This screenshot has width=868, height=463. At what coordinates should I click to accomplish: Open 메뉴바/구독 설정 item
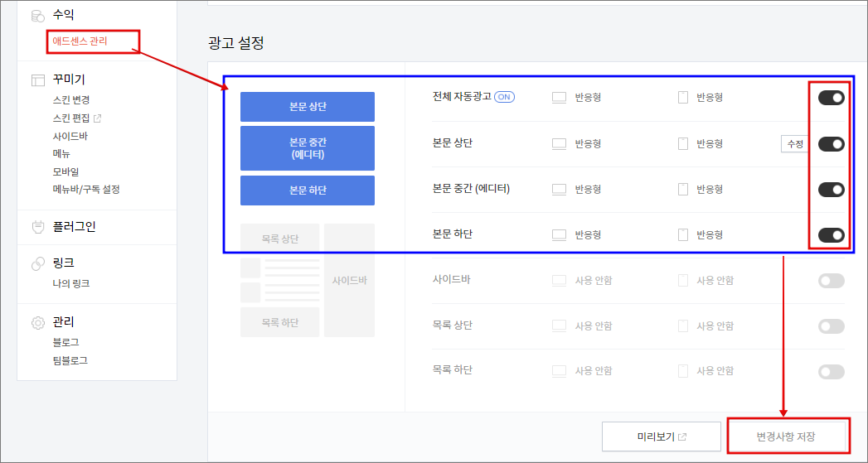(86, 189)
